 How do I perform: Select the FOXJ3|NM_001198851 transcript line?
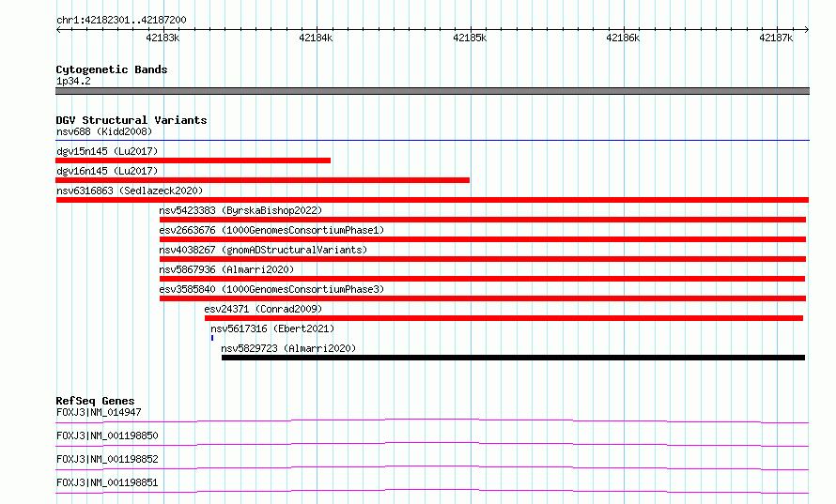coord(432,491)
